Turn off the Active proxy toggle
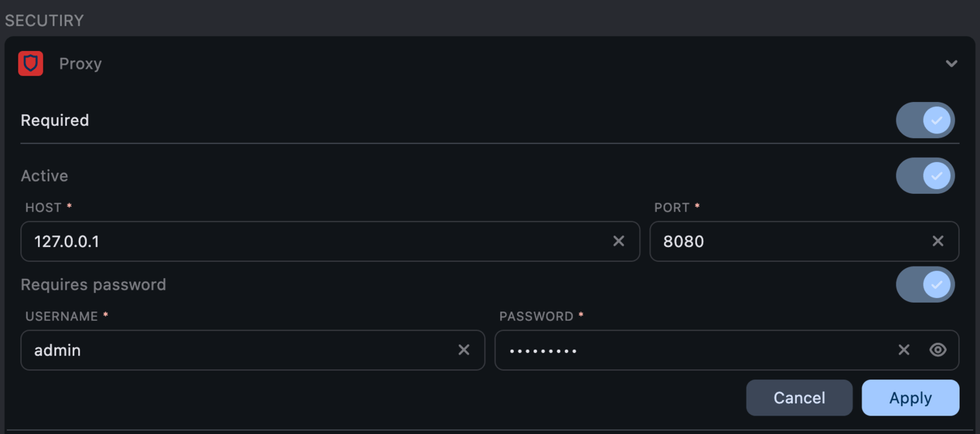 [926, 176]
